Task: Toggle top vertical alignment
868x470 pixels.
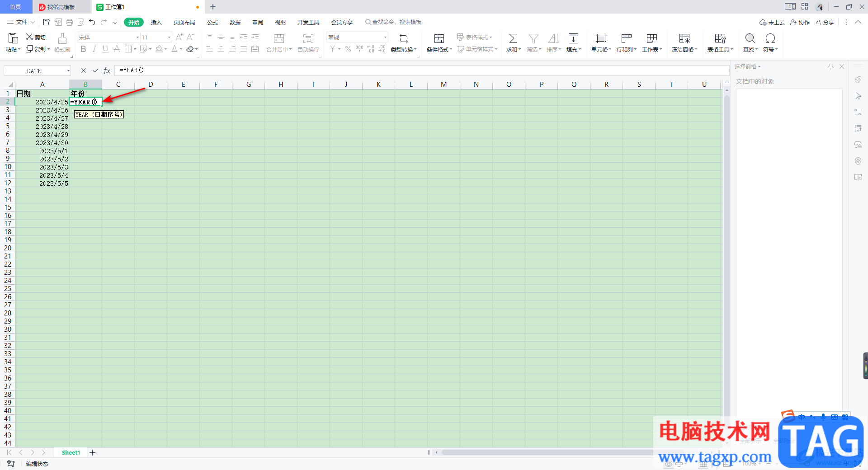Action: click(210, 37)
